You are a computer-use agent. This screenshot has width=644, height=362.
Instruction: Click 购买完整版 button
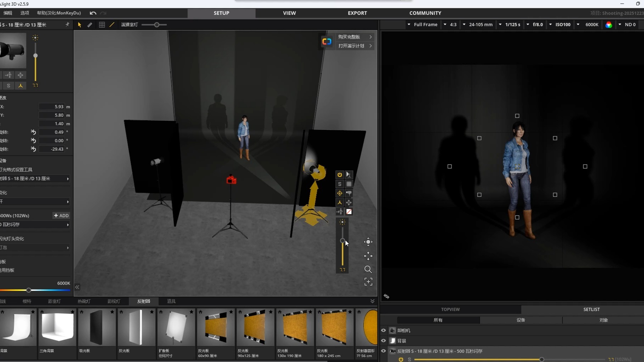point(355,37)
